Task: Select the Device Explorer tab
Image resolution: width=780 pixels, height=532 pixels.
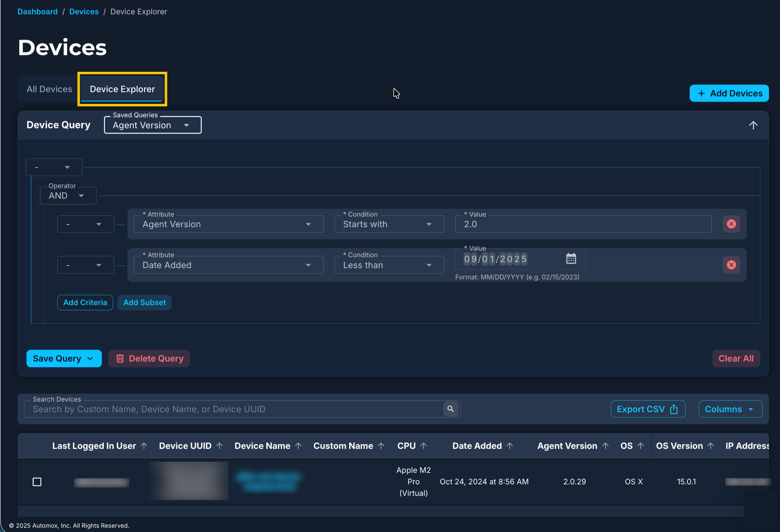Action: pos(122,89)
